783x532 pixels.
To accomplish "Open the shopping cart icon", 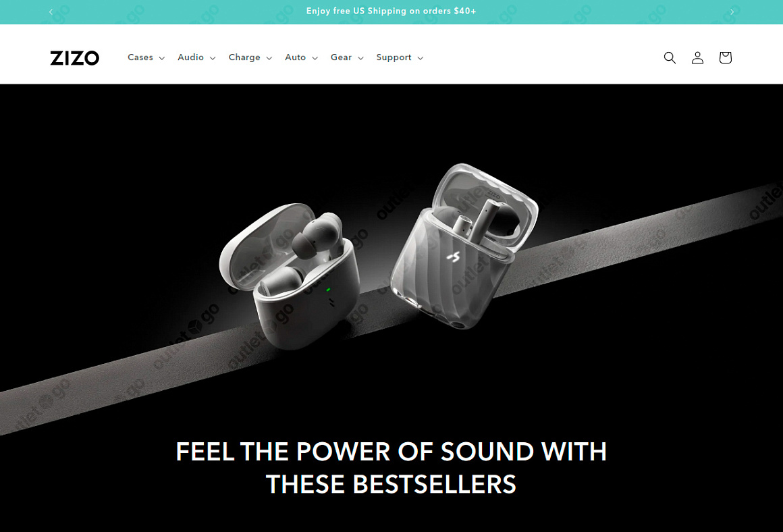I will click(x=726, y=57).
